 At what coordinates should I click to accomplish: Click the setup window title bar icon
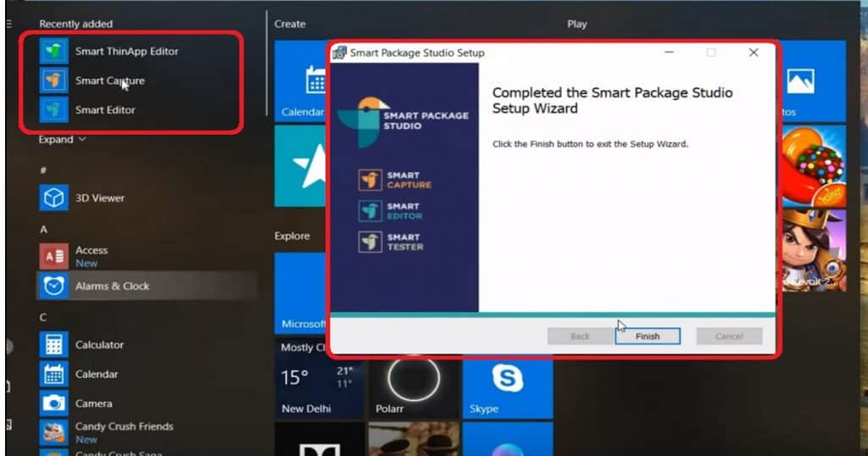coord(339,53)
